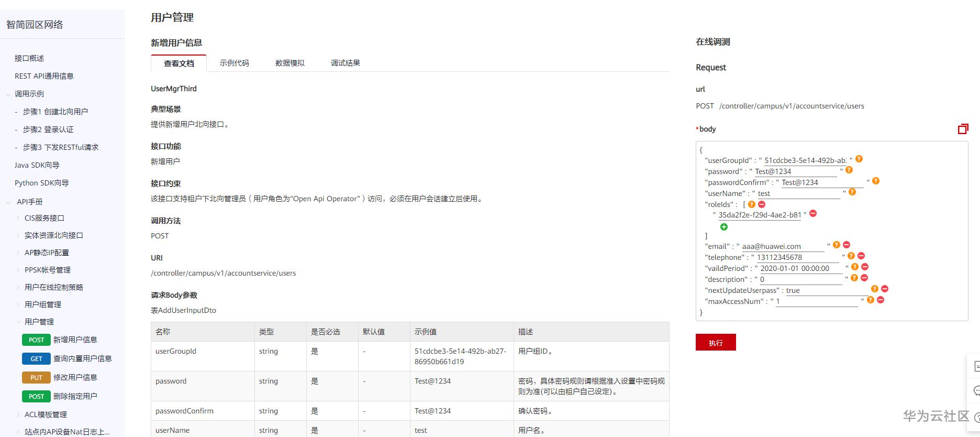Switch to 示例代码 tab
This screenshot has width=980, height=437.
tap(234, 63)
